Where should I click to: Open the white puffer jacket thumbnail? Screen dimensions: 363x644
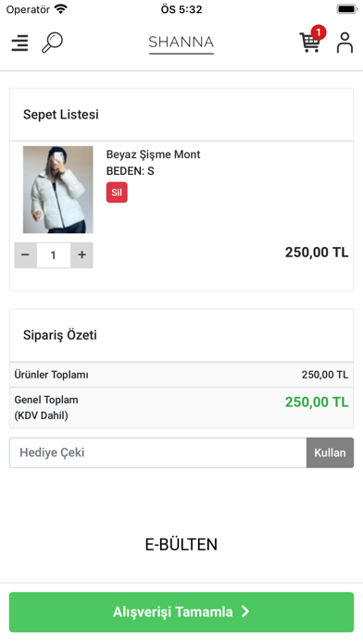(x=58, y=190)
